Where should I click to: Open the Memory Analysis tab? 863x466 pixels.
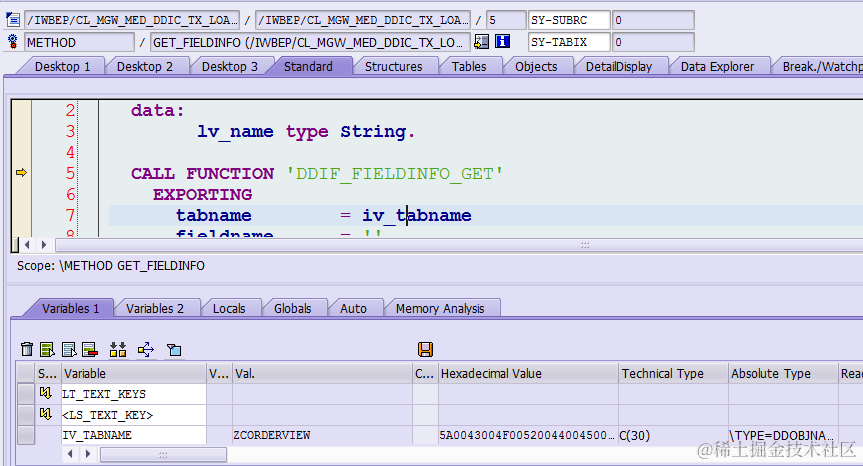point(440,309)
